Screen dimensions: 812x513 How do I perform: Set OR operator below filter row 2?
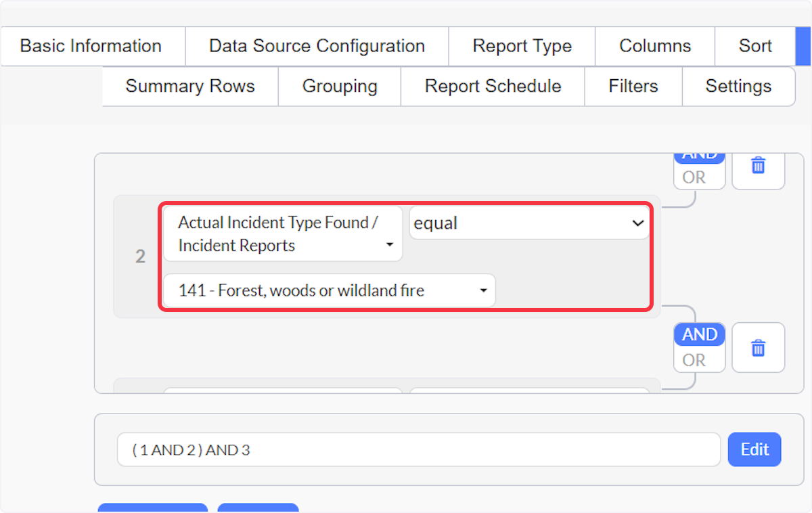[x=694, y=360]
